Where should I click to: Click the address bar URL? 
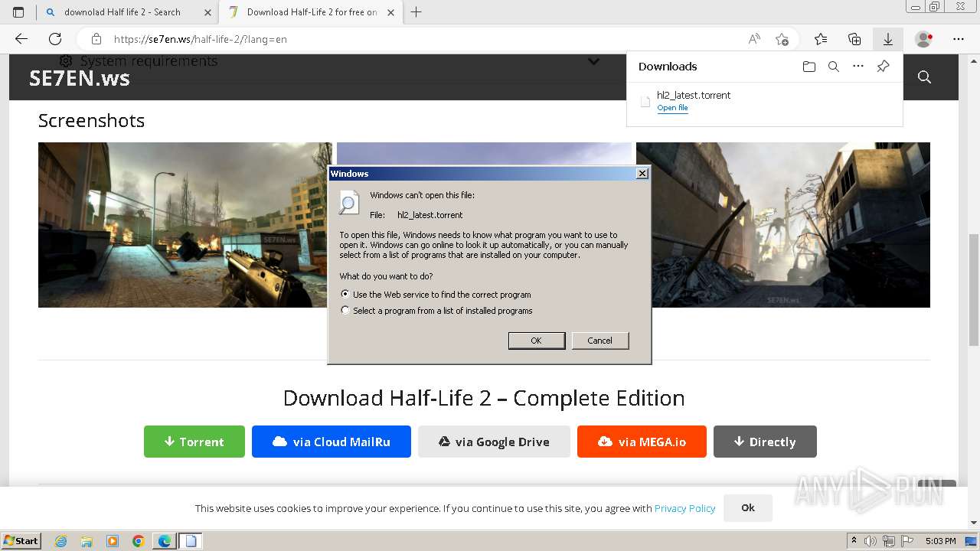point(201,39)
